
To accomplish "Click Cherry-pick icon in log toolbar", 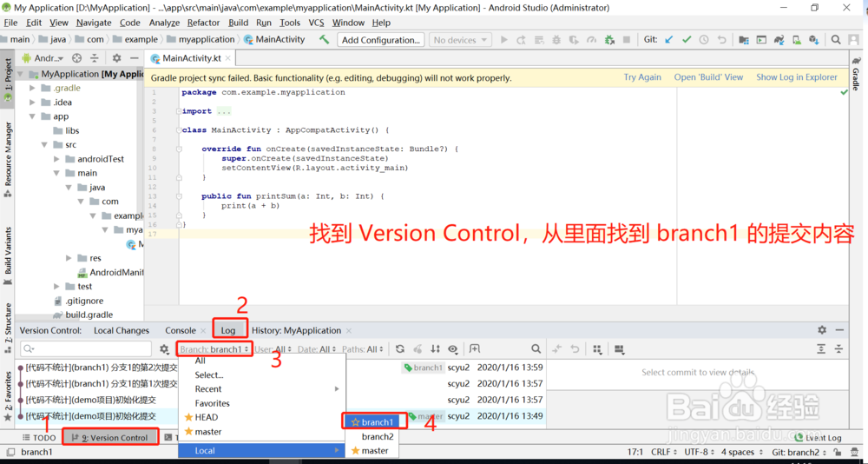I will tap(418, 348).
